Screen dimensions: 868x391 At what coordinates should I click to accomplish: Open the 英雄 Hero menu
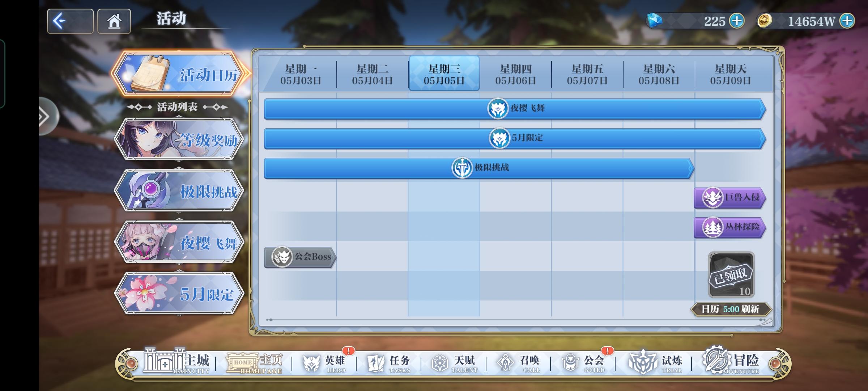tap(324, 363)
